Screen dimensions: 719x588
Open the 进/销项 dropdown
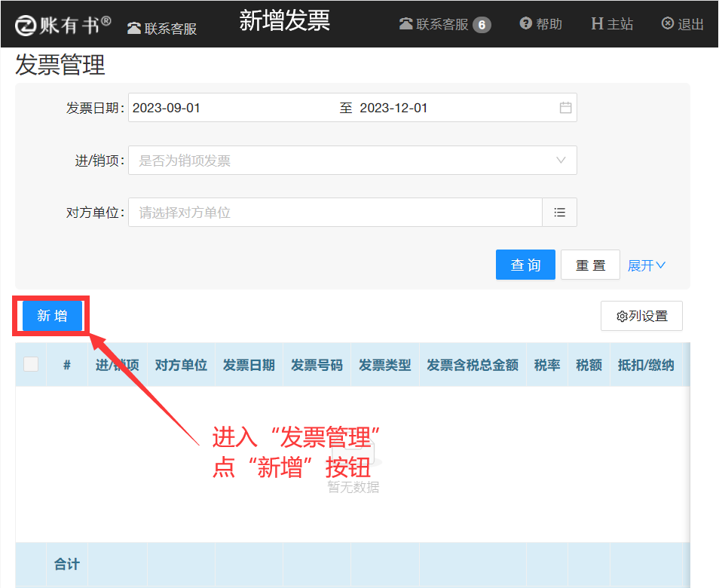tap(352, 161)
